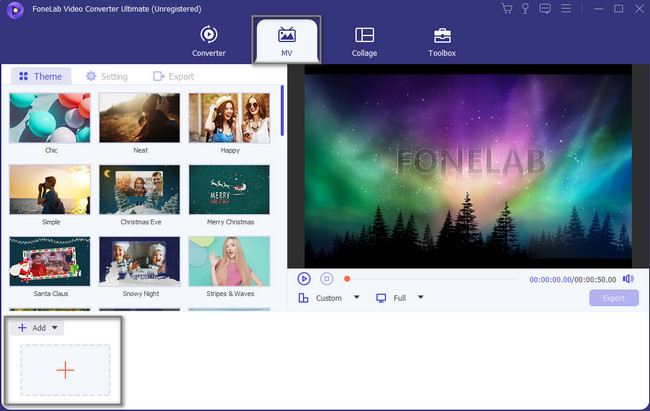The image size is (650, 411).
Task: Go to the Toolbox tab
Action: [442, 41]
